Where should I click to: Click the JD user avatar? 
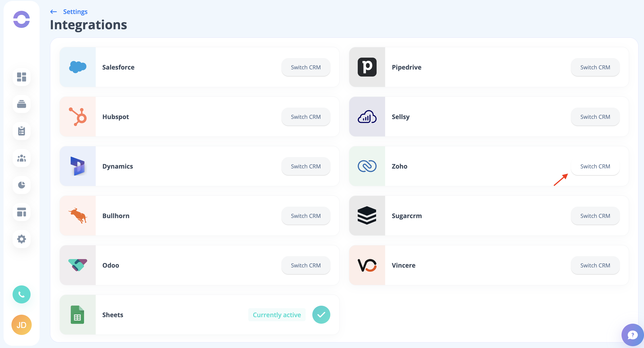coord(22,325)
